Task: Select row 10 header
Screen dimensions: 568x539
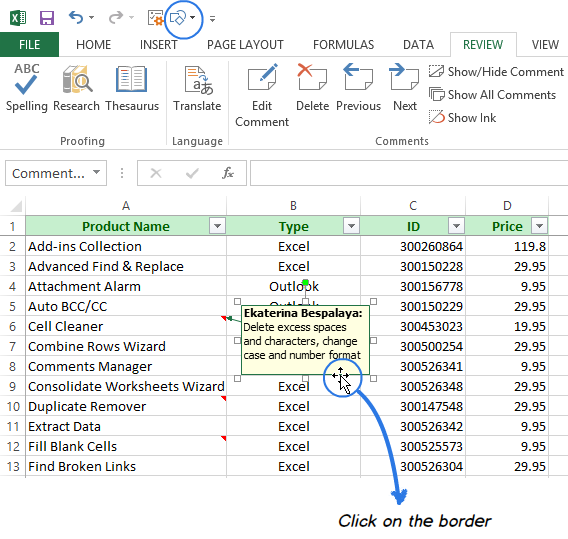Action: (x=13, y=406)
